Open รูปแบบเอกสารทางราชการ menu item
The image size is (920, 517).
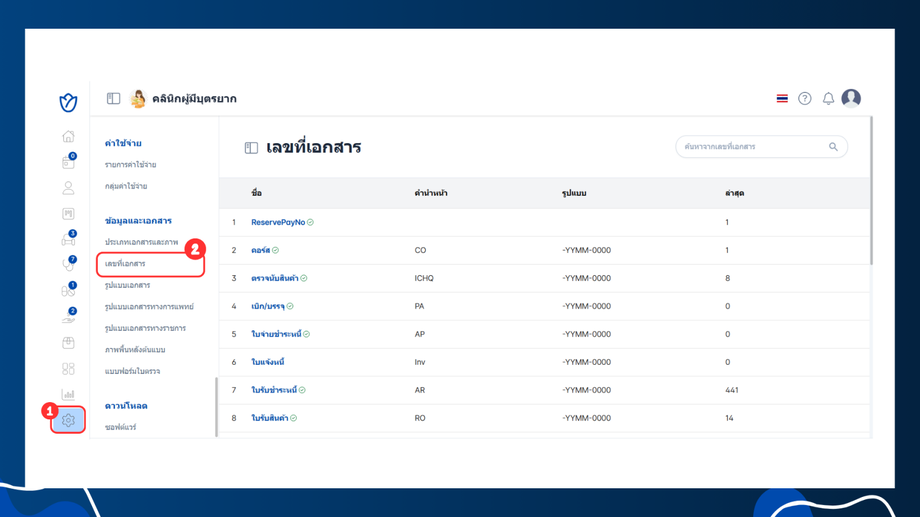pyautogui.click(x=145, y=328)
